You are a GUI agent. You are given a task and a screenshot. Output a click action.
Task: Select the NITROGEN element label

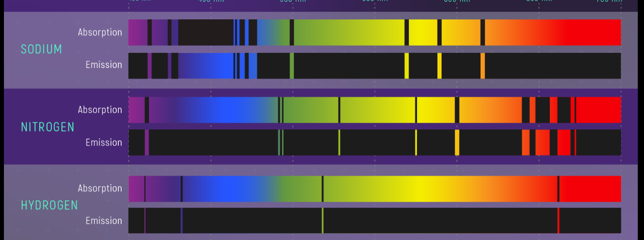point(47,127)
